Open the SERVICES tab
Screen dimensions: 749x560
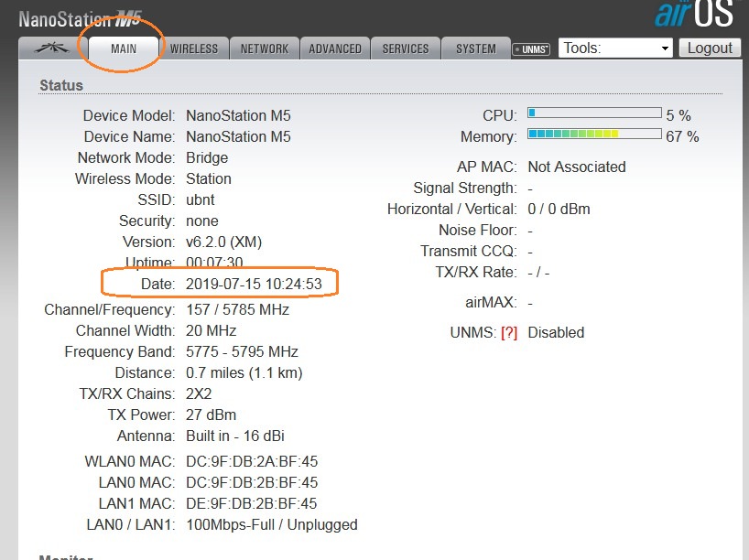click(406, 48)
